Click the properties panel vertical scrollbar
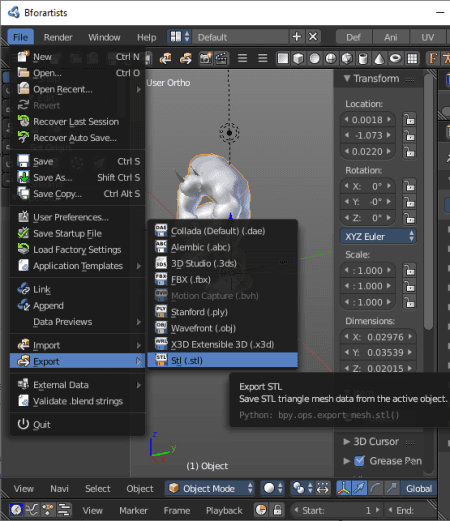Screen dimensions: 450x521 (x=428, y=203)
